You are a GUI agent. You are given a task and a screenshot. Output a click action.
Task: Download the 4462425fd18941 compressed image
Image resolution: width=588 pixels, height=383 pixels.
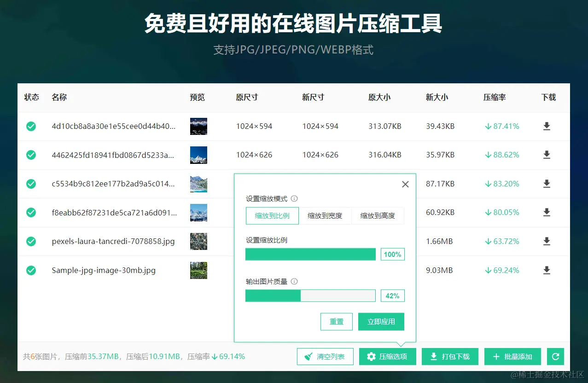point(547,155)
